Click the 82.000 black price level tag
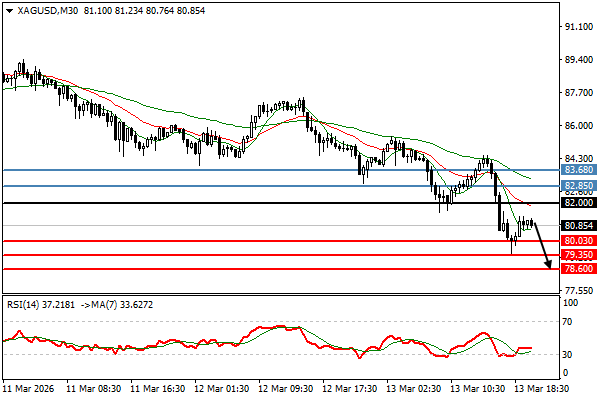Viewport: 600px width, 400px height. coord(578,203)
